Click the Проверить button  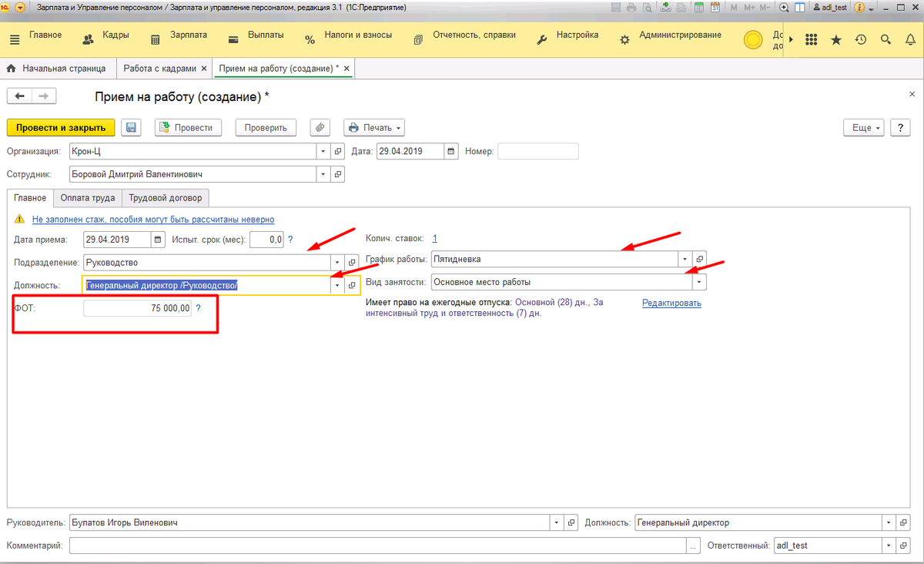point(266,128)
